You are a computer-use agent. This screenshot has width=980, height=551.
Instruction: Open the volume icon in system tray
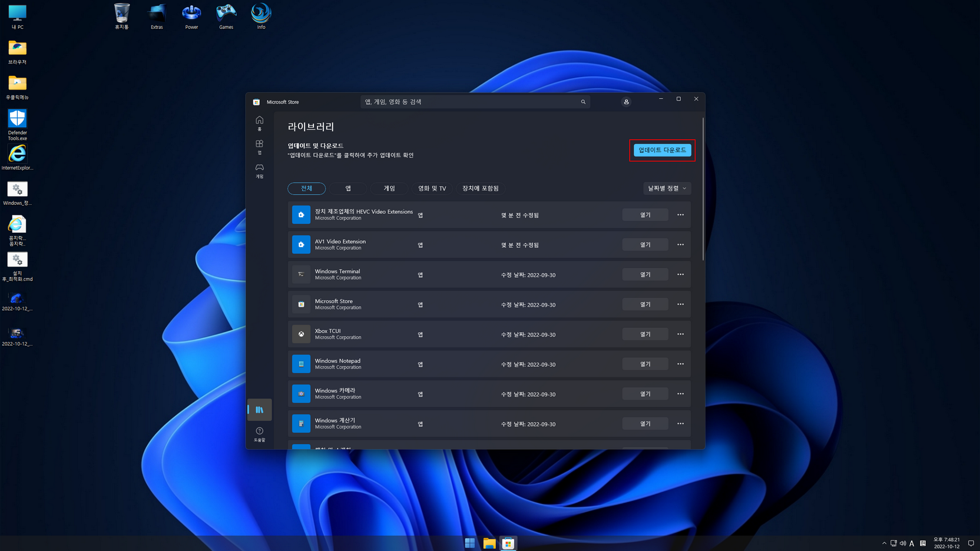pos(903,543)
